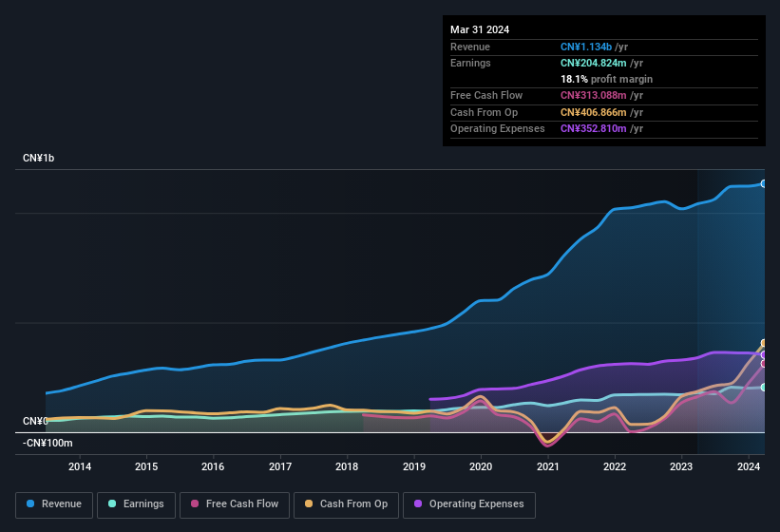Click the CN¥1.134b revenue value
Viewport: 780px width, 532px height.
pos(586,47)
